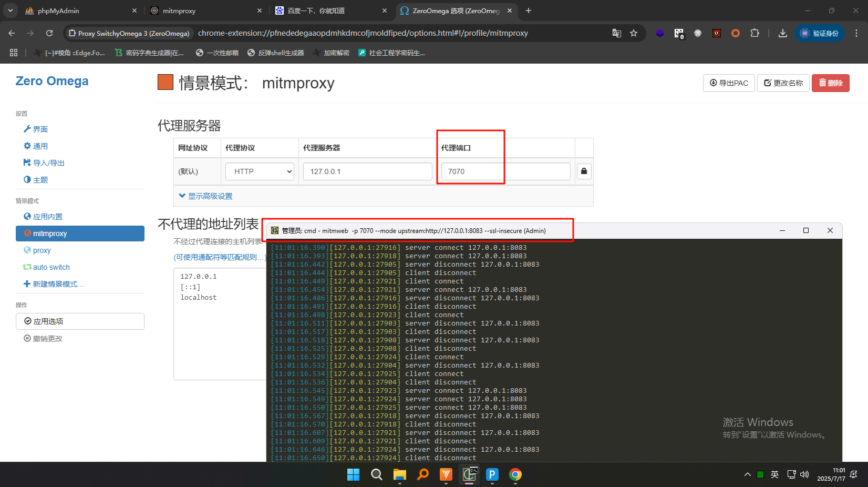Click the Zero Omega title link

pyautogui.click(x=52, y=81)
